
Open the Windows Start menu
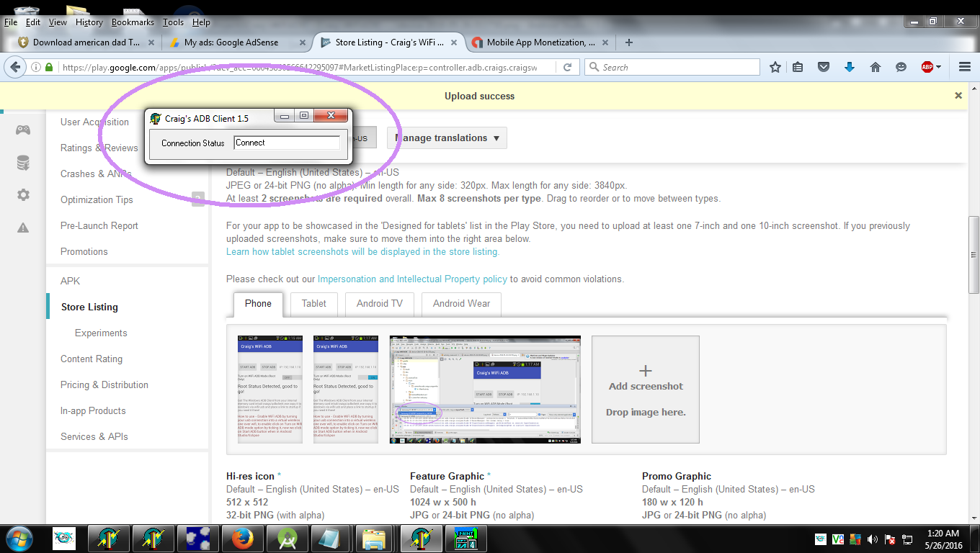18,538
